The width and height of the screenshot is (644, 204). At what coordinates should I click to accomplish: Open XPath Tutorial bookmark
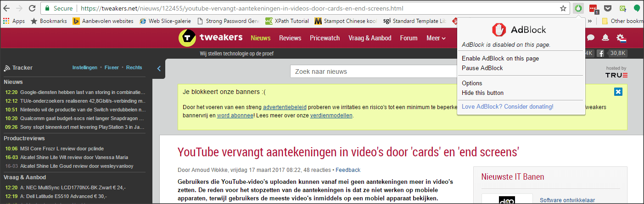click(x=287, y=21)
